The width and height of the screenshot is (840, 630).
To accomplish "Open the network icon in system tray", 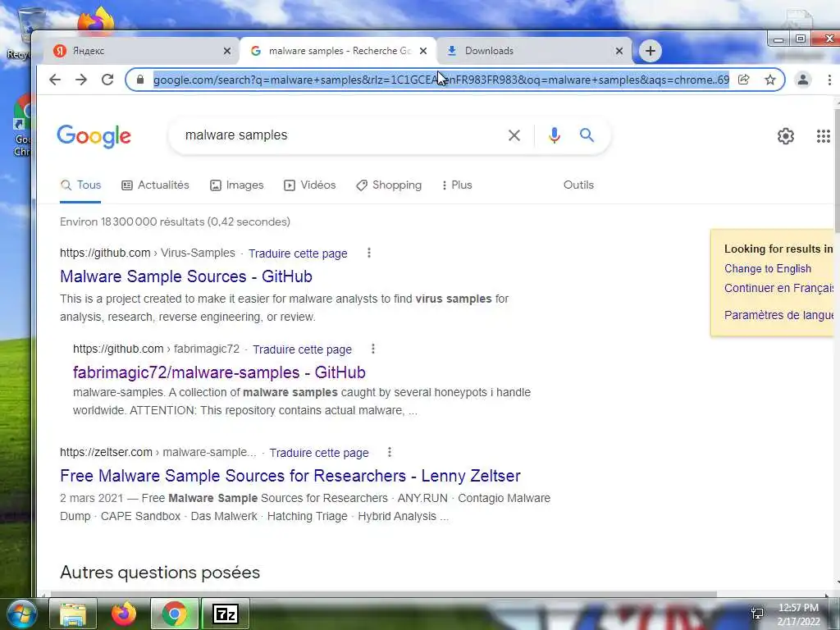I will 757,614.
